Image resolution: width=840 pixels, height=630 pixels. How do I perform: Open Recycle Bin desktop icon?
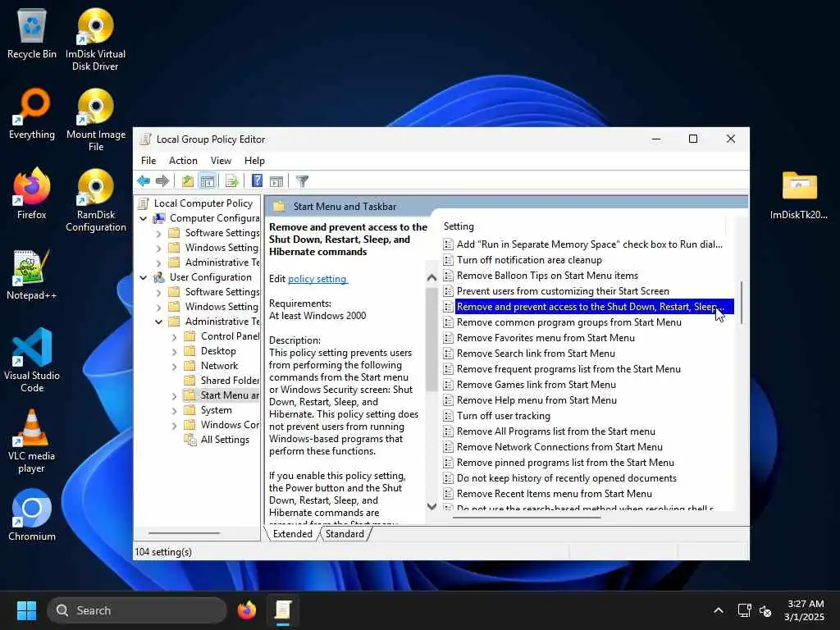32,33
